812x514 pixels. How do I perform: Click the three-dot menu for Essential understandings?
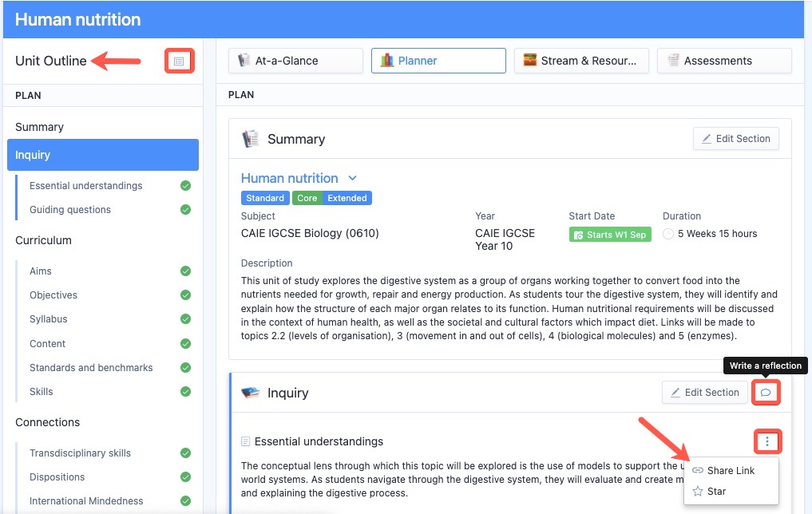point(767,441)
